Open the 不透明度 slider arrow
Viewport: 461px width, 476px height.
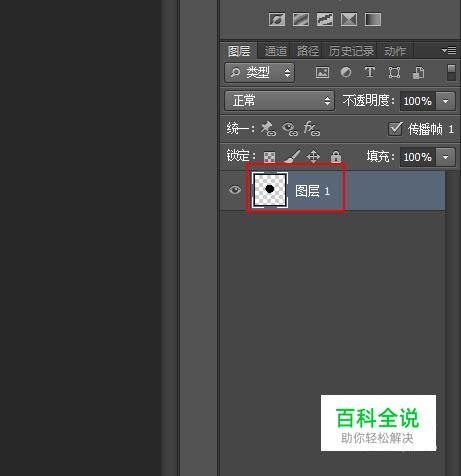[445, 101]
